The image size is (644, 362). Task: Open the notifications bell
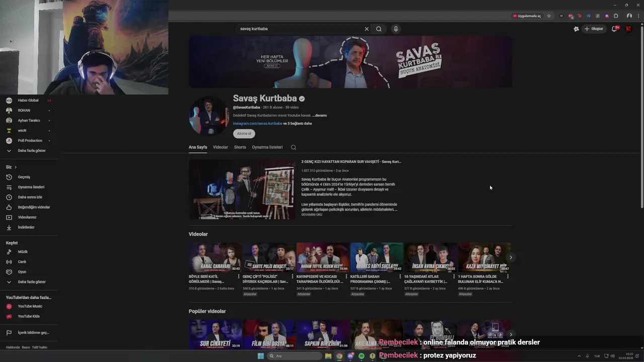point(614,29)
